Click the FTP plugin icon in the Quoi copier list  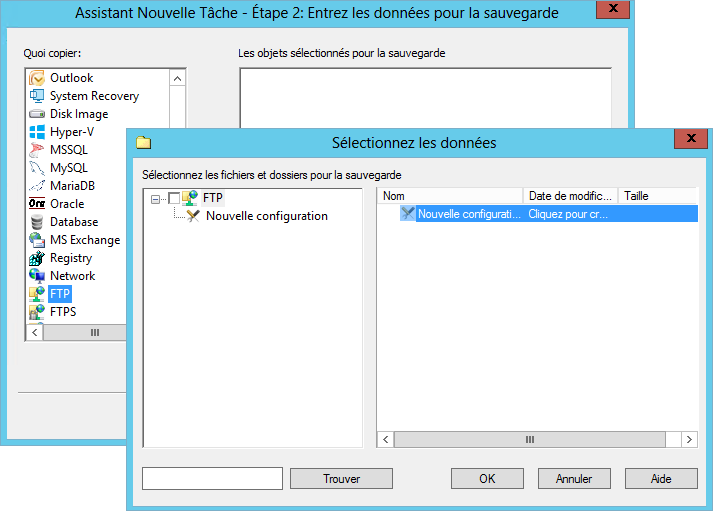point(37,294)
